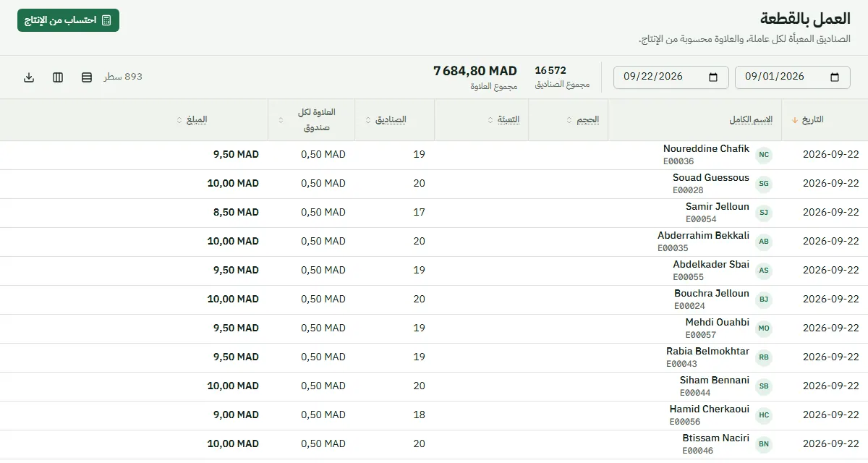Click box count 18 in Hamid Cherkaoui row
868x463 pixels.
pos(419,415)
